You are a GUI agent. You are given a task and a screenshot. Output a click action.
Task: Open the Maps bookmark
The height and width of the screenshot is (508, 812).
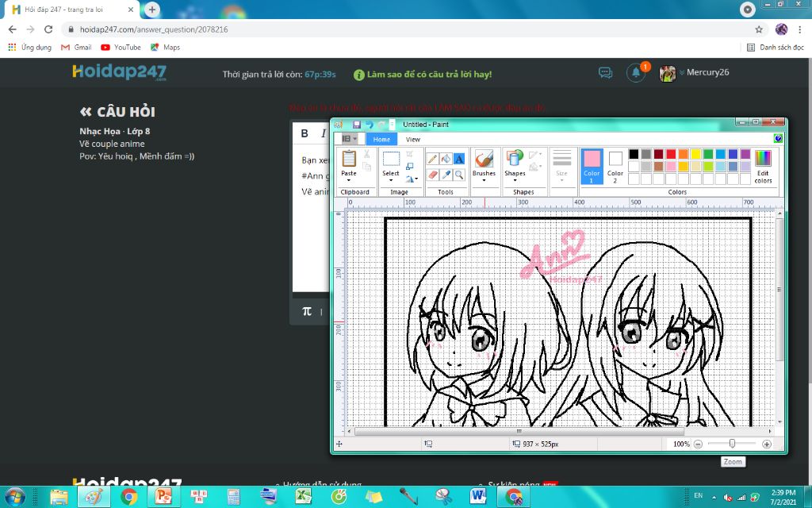165,47
